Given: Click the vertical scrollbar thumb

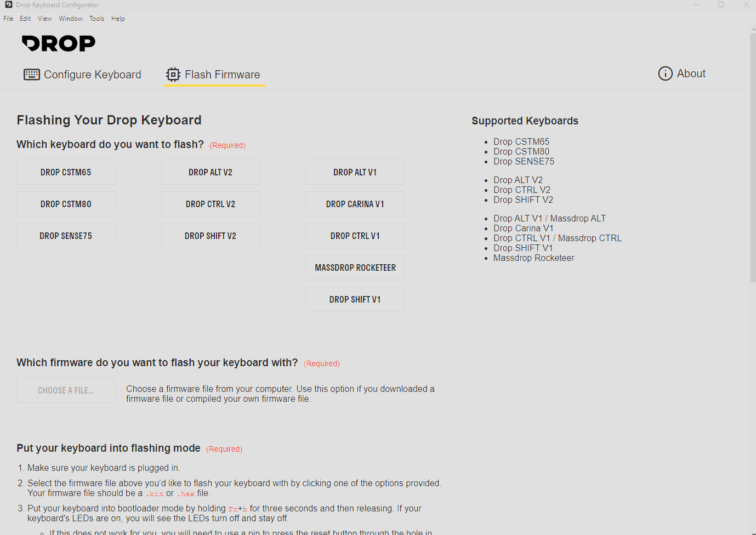Looking at the screenshot, I should click(753, 158).
